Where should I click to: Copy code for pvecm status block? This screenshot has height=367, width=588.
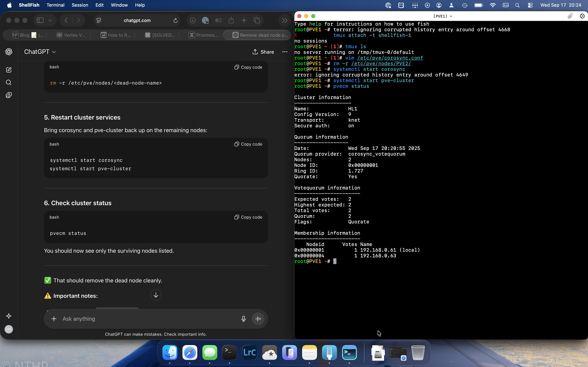[248, 217]
